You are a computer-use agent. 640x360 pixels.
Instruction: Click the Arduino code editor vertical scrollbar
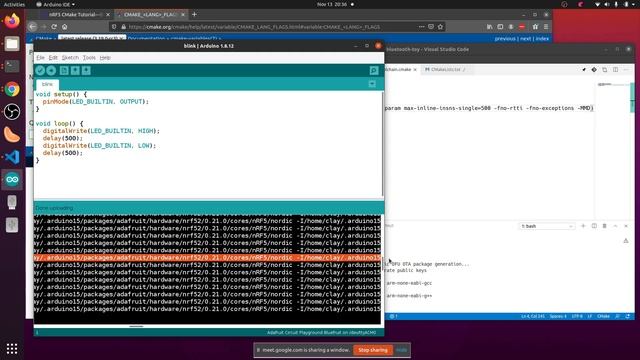coord(382,144)
